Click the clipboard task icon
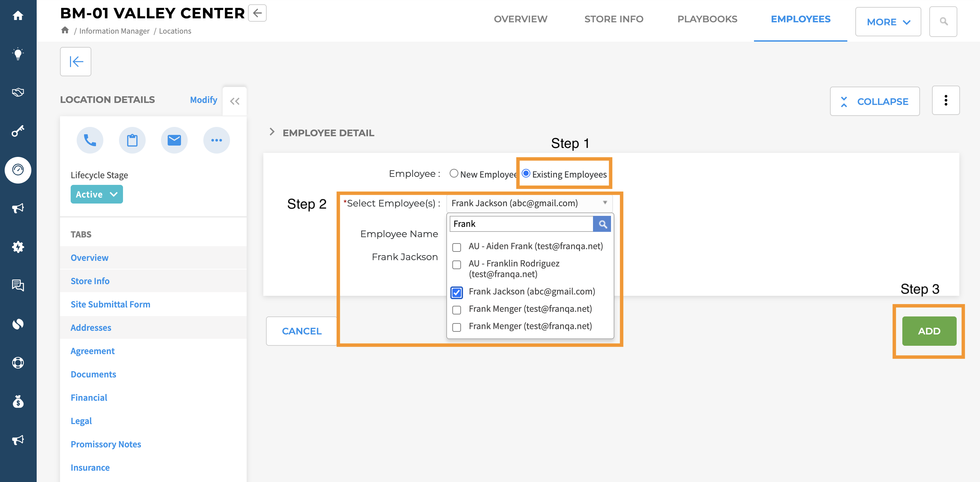Viewport: 980px width, 482px height. click(132, 140)
